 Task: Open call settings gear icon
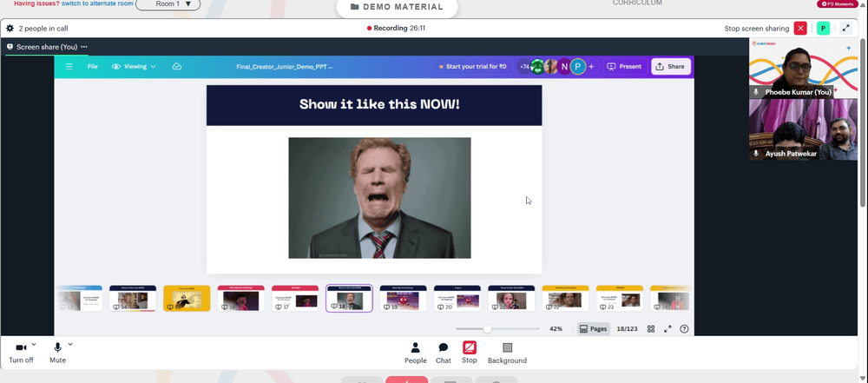pos(10,29)
